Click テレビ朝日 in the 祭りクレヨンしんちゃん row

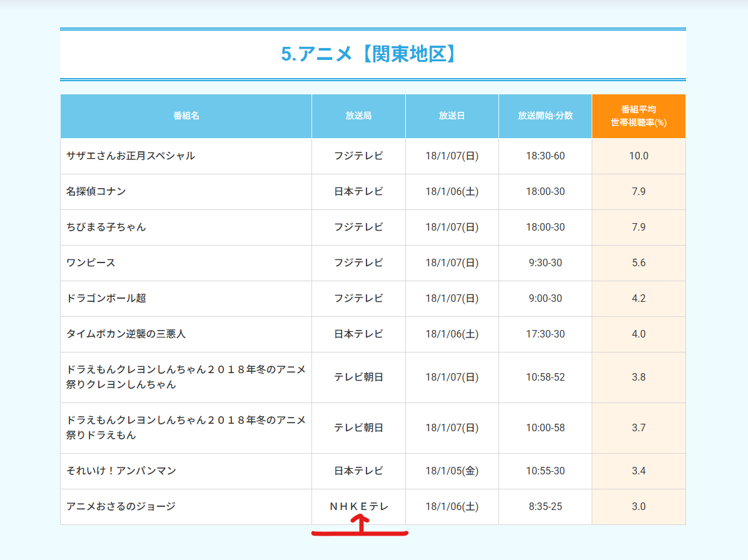[358, 377]
